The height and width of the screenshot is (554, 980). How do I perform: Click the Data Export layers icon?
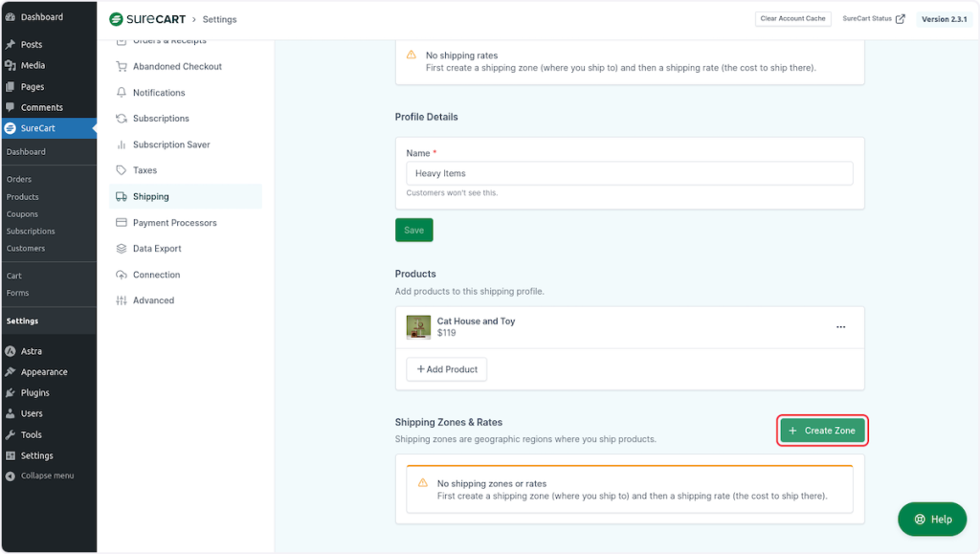click(x=122, y=249)
